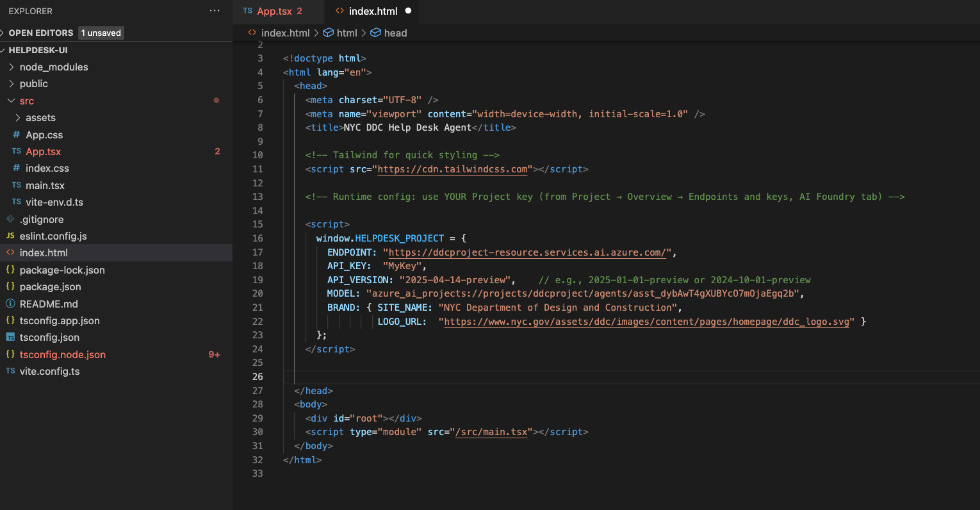Click the App.css file icon
Screen dimensions: 980x510
(17, 135)
